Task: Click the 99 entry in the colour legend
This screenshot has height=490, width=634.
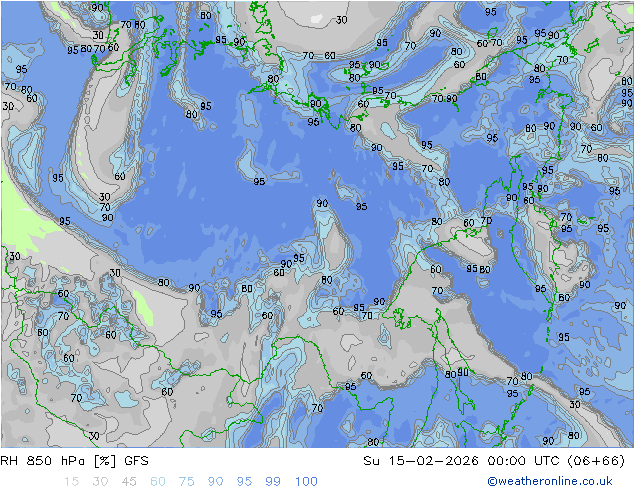Action: point(273,481)
